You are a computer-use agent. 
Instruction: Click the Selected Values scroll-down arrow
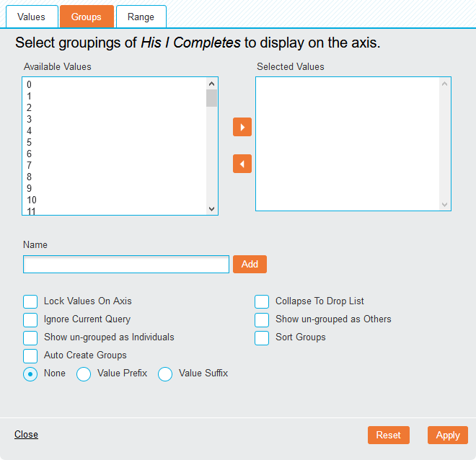pos(444,205)
